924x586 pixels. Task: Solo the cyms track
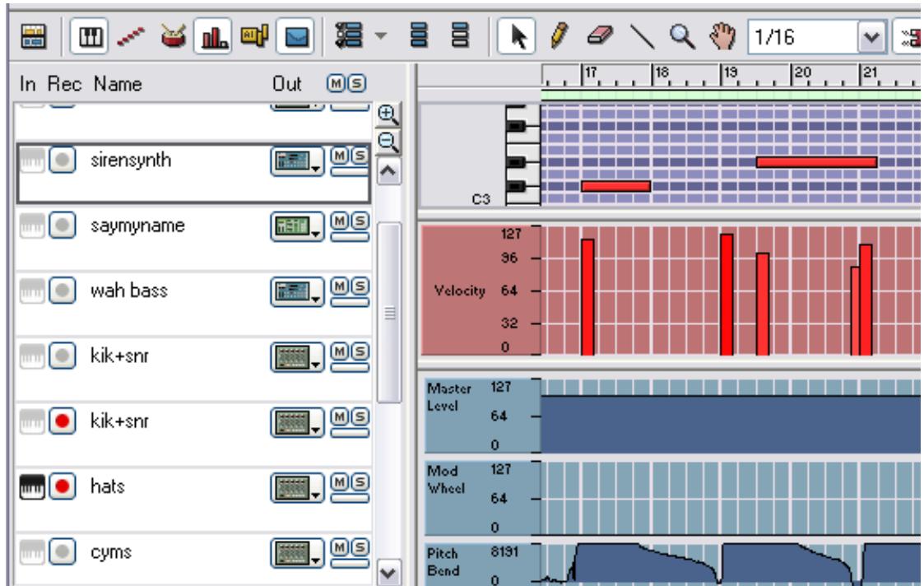click(360, 547)
